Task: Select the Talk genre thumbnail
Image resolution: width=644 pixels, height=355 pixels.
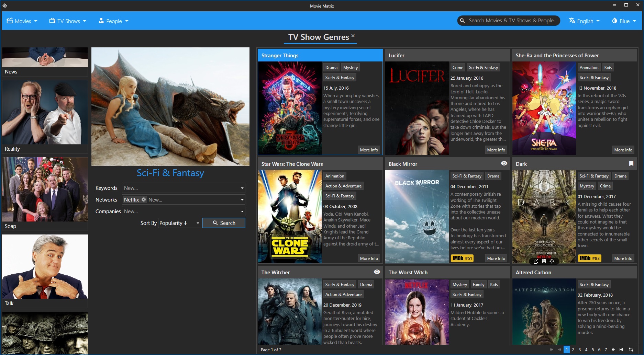Action: (45, 271)
